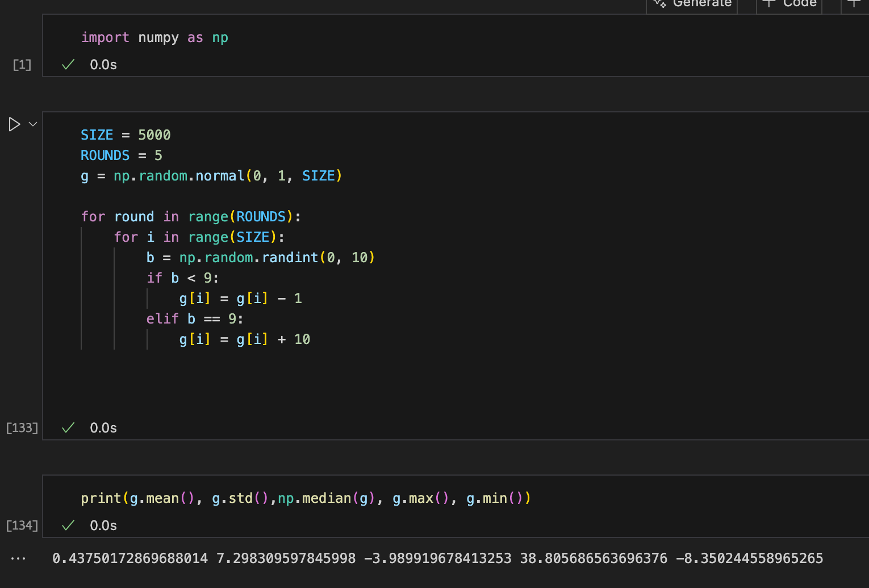The height and width of the screenshot is (588, 869).
Task: Click the 'g[i] = g[i] - 1' line
Action: pos(241,299)
